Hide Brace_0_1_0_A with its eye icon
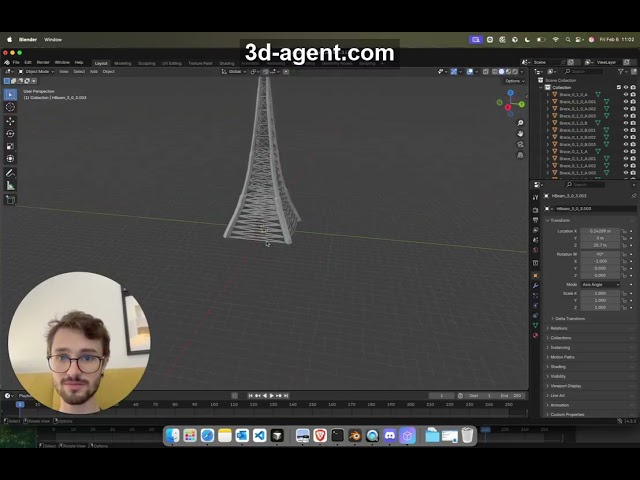The width and height of the screenshot is (640, 480). pos(626,94)
